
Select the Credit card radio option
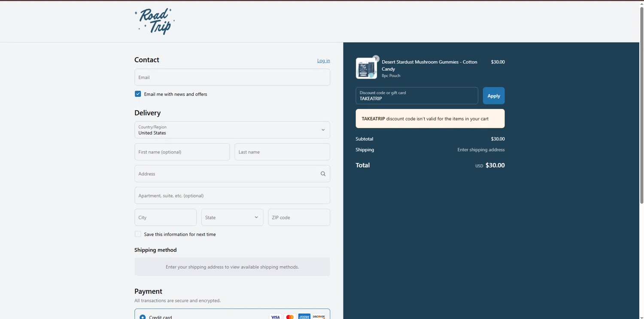[x=143, y=317]
